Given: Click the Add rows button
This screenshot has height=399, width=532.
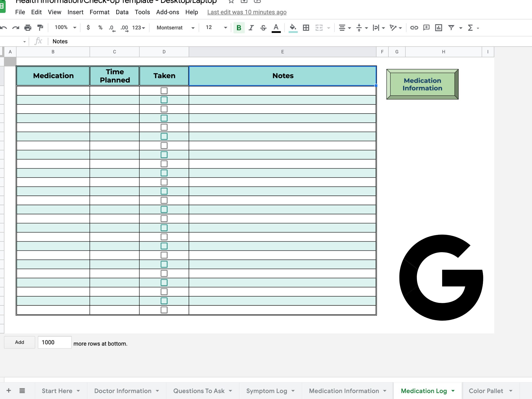Looking at the screenshot, I should coord(19,342).
